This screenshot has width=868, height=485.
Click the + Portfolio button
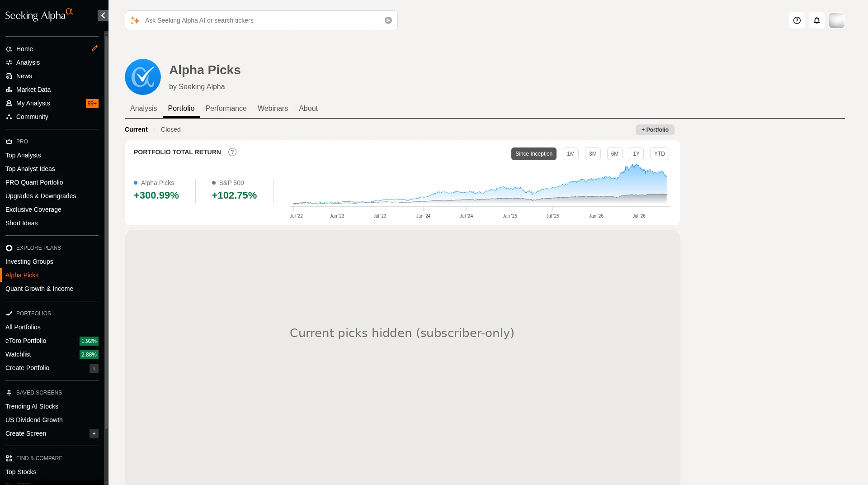click(x=655, y=130)
